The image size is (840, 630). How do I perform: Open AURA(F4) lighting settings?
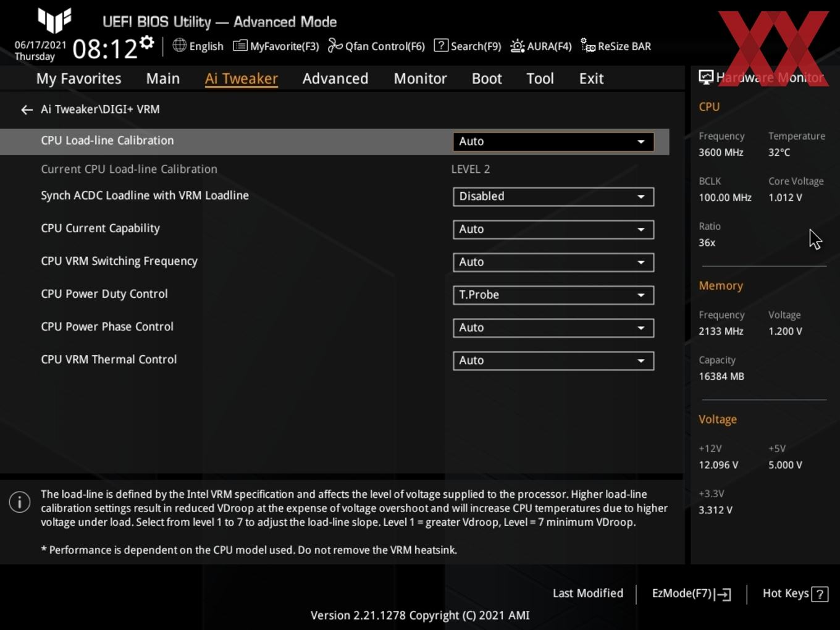pos(541,46)
